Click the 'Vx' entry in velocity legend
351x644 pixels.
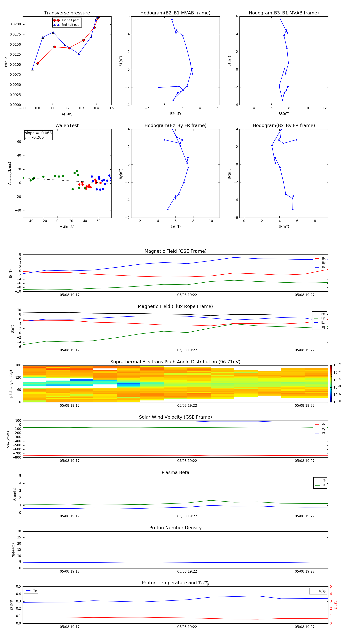tap(320, 424)
